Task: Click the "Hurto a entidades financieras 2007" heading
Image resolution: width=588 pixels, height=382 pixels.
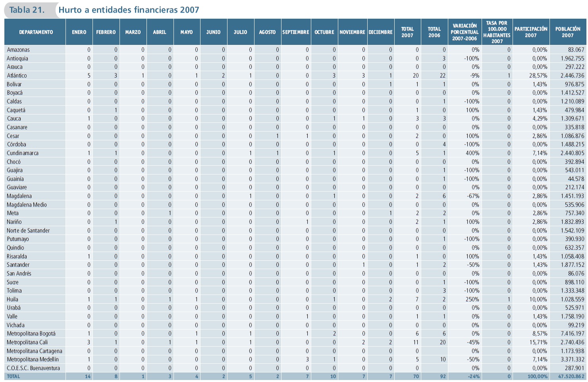Action: [129, 10]
